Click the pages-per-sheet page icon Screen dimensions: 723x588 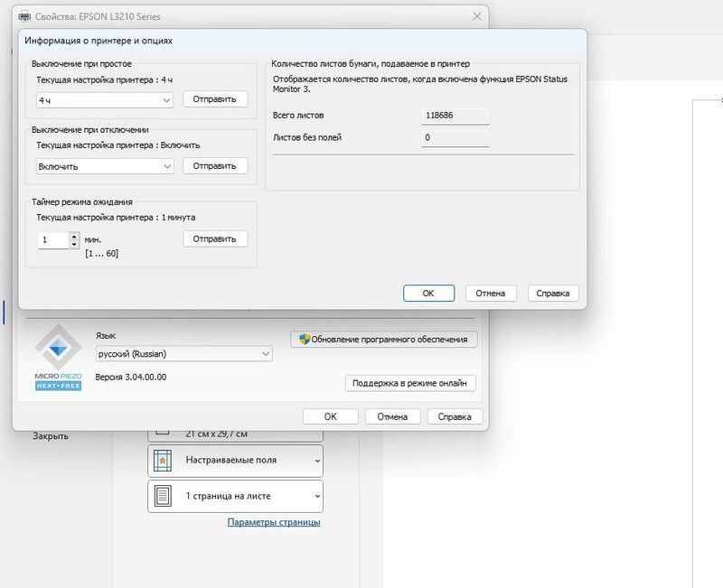(163, 496)
